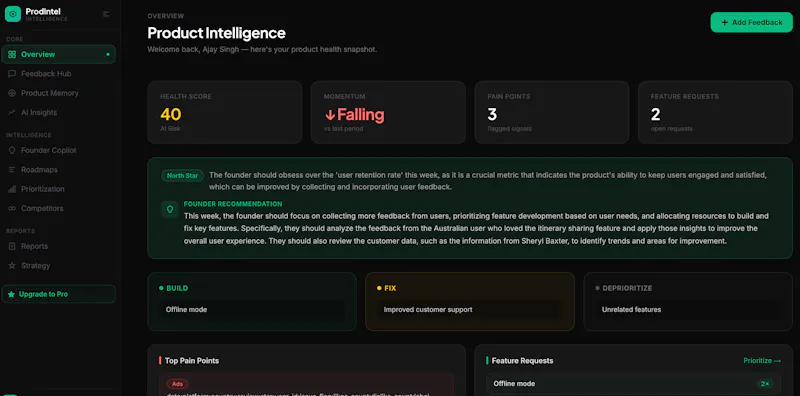
Task: Click the Add Feedback button
Action: 752,22
